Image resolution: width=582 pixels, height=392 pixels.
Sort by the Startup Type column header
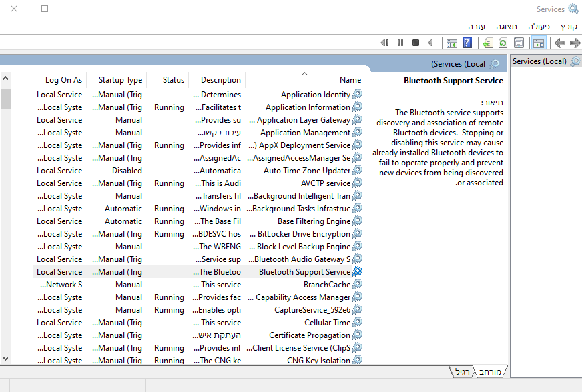pyautogui.click(x=117, y=80)
